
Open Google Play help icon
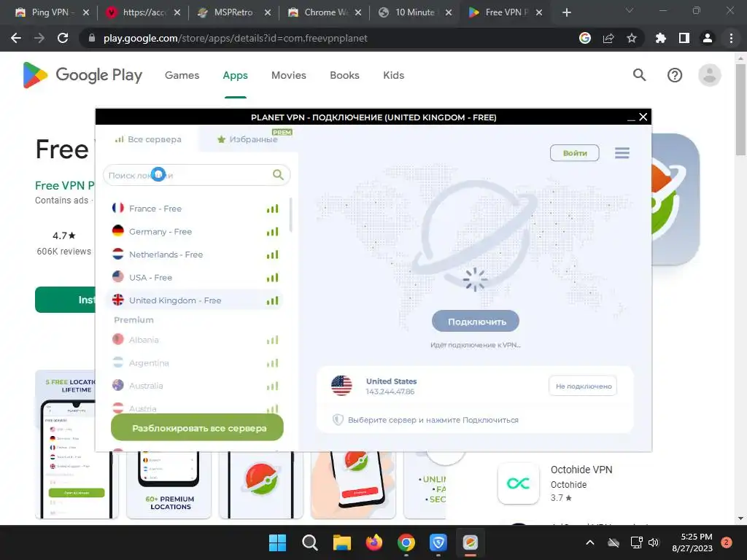click(675, 75)
